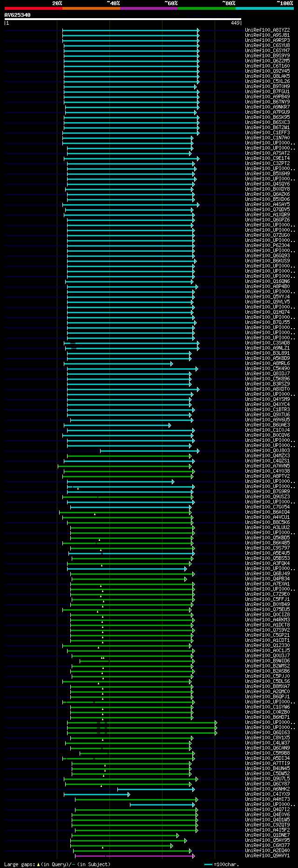Click the ~40% legend label
Viewport: 298px width, 868px height.
[x=113, y=3]
